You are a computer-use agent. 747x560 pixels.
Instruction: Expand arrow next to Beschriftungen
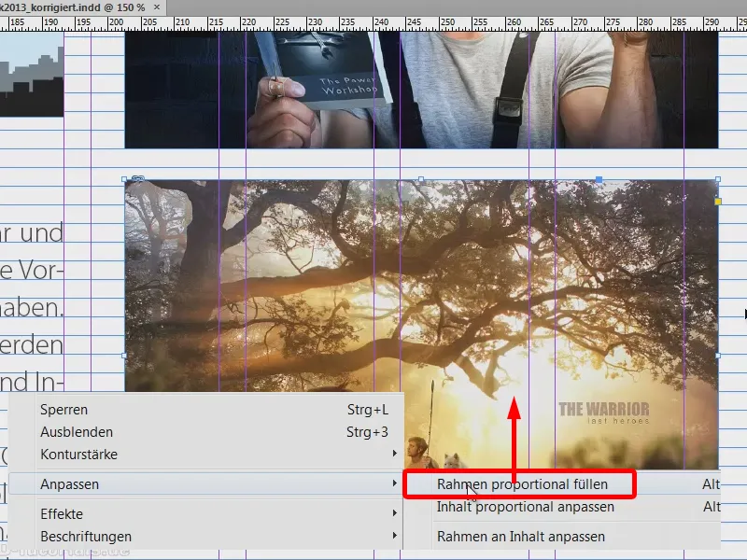point(394,535)
